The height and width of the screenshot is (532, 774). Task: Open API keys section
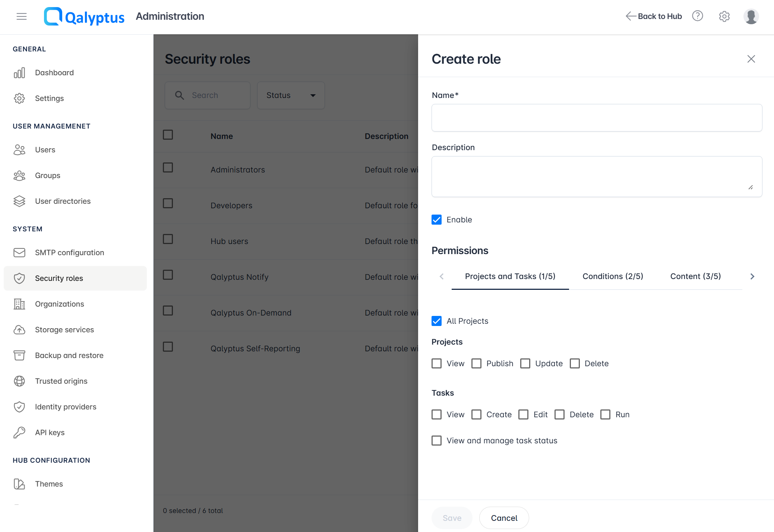pos(50,433)
